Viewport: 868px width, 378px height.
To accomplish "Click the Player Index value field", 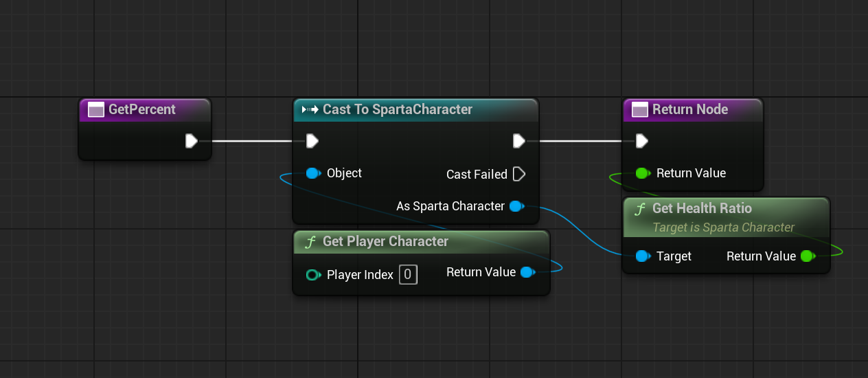I will click(408, 275).
